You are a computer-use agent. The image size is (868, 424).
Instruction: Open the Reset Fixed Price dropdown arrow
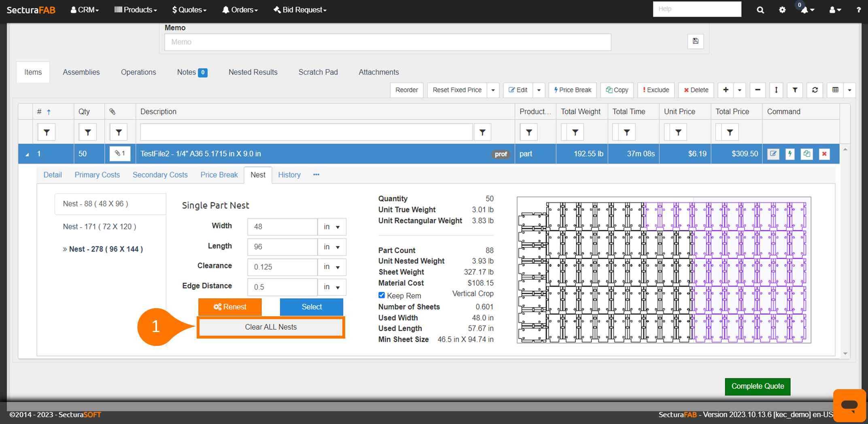(x=493, y=90)
